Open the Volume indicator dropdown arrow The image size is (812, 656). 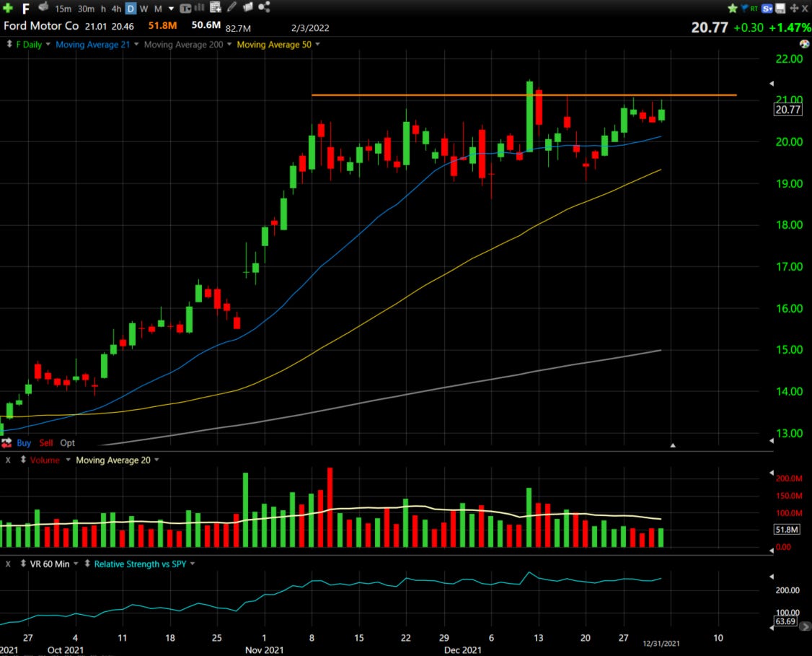68,460
